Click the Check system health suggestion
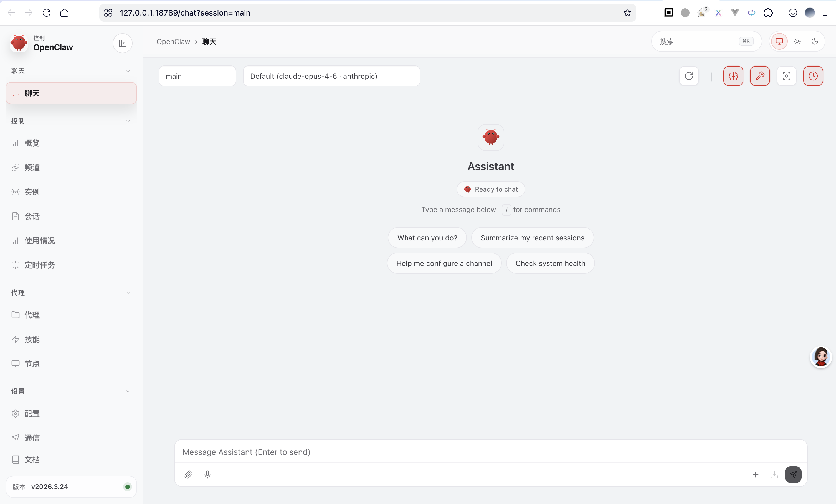Viewport: 836px width, 504px height. tap(550, 263)
